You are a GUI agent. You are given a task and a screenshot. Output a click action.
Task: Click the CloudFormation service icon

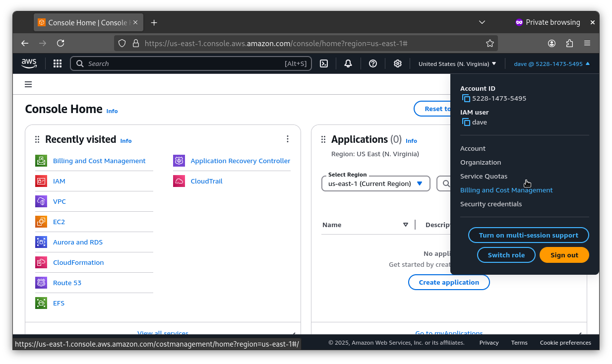coord(41,262)
